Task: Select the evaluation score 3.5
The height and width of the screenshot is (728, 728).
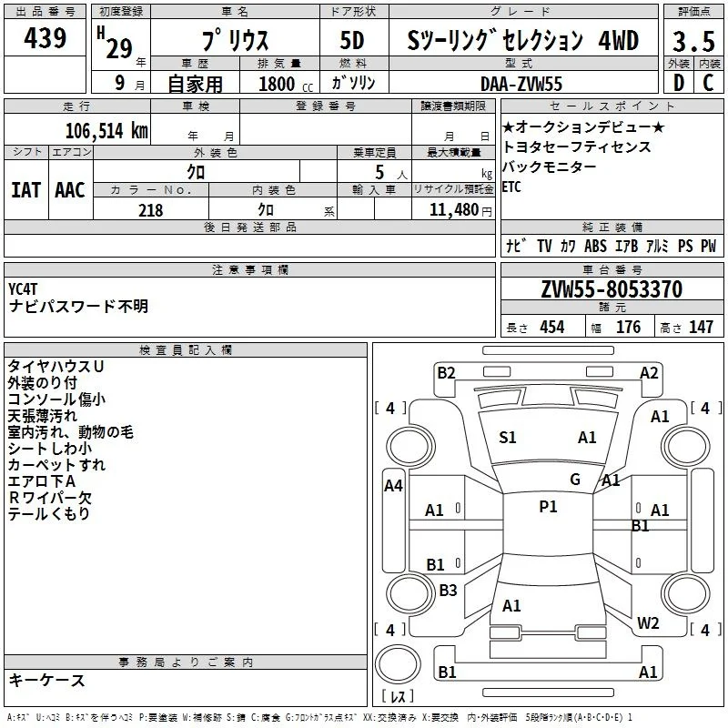Action: (693, 41)
